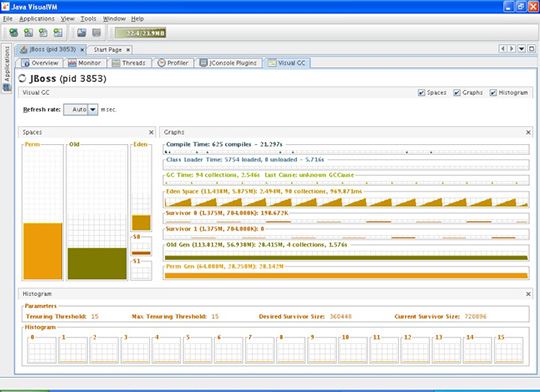Click the blue application snapshot toolbar icon
This screenshot has height=392, width=540.
click(82, 33)
